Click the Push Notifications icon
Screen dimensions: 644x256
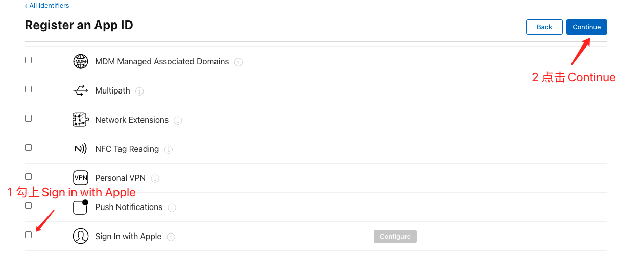(x=81, y=206)
